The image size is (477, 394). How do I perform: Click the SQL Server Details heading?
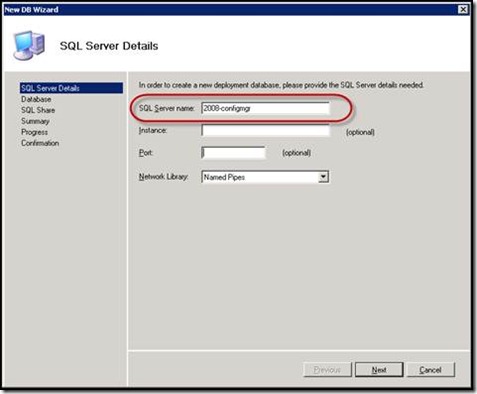[109, 46]
